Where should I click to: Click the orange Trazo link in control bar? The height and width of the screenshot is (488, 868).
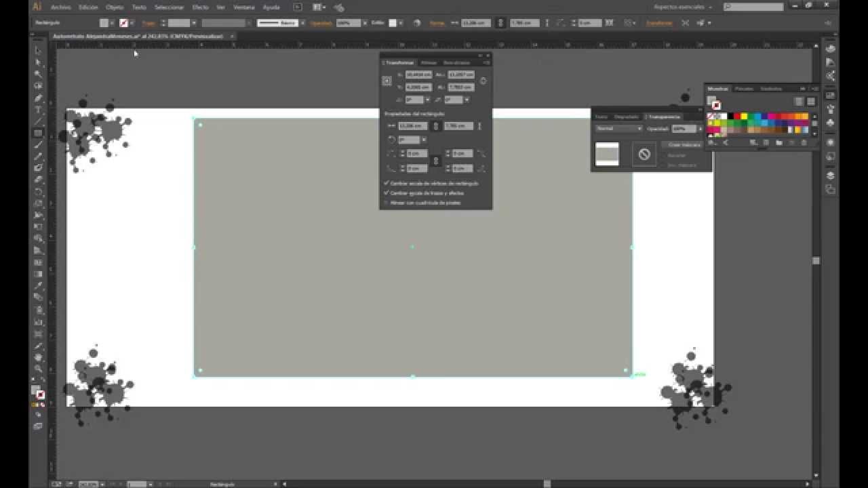point(149,22)
